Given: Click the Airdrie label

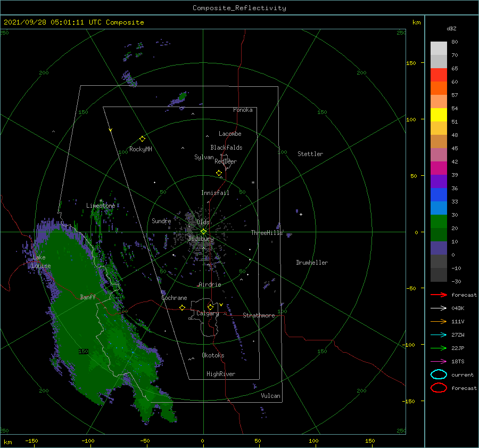Looking at the screenshot, I should [210, 284].
